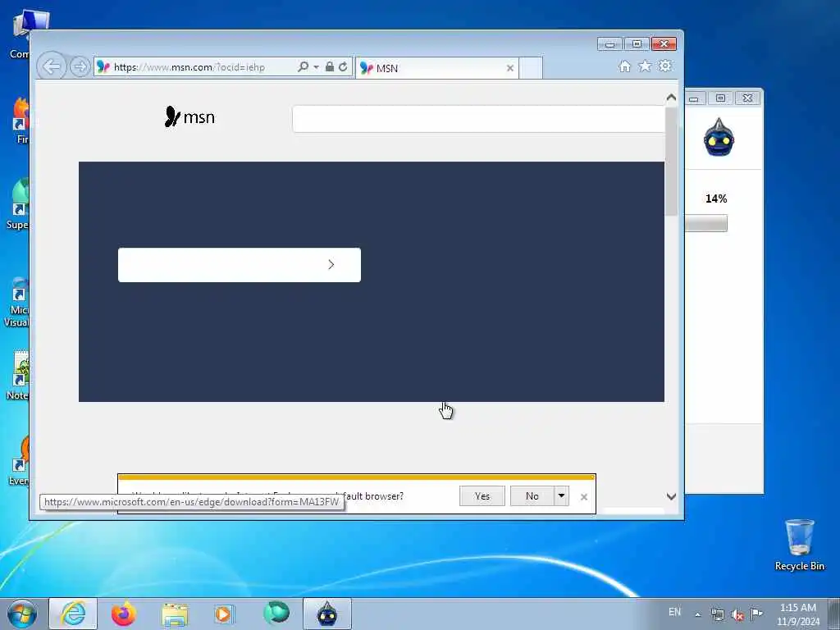Click the Show desktop strip
The height and width of the screenshot is (630, 840).
(x=834, y=614)
